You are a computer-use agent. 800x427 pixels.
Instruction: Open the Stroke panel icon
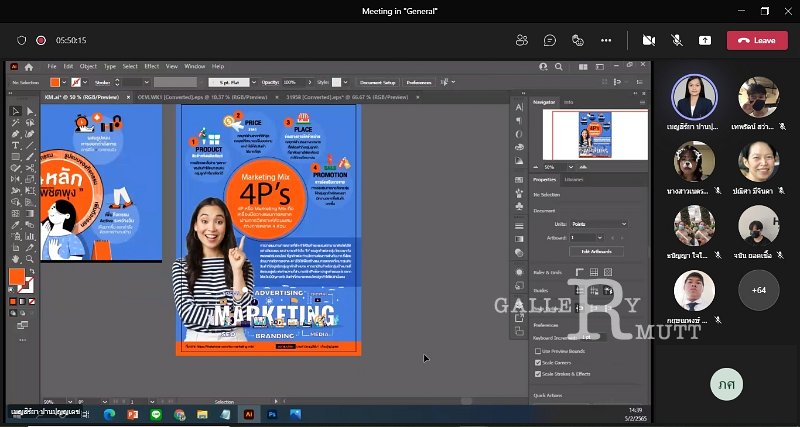coord(519,226)
